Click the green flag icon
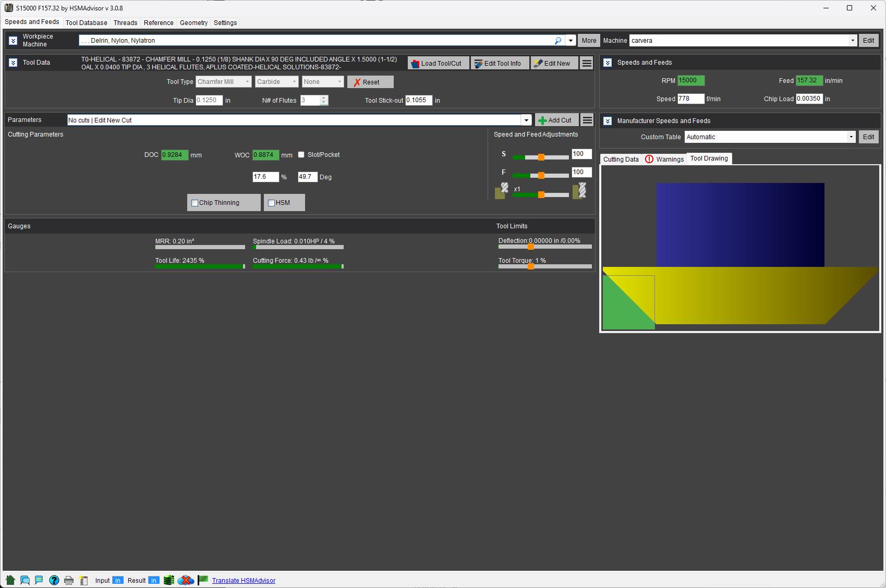Screen dimensions: 886x588 tap(203, 580)
